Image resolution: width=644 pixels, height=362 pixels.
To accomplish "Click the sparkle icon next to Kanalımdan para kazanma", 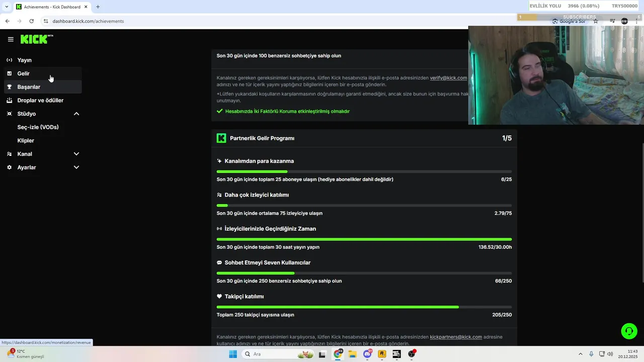I will (219, 161).
